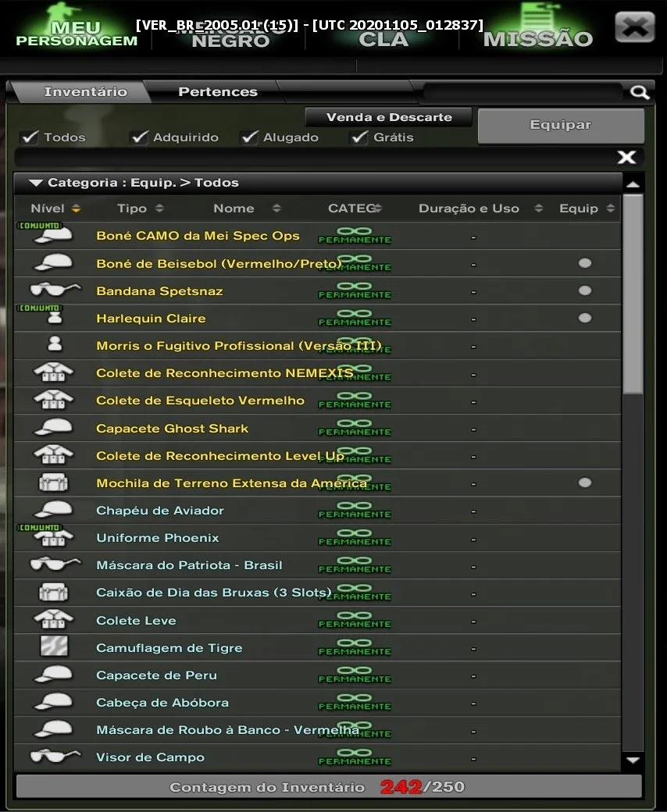Click the character icon beside Harlequin Claire
The height and width of the screenshot is (812, 667).
[x=55, y=318]
